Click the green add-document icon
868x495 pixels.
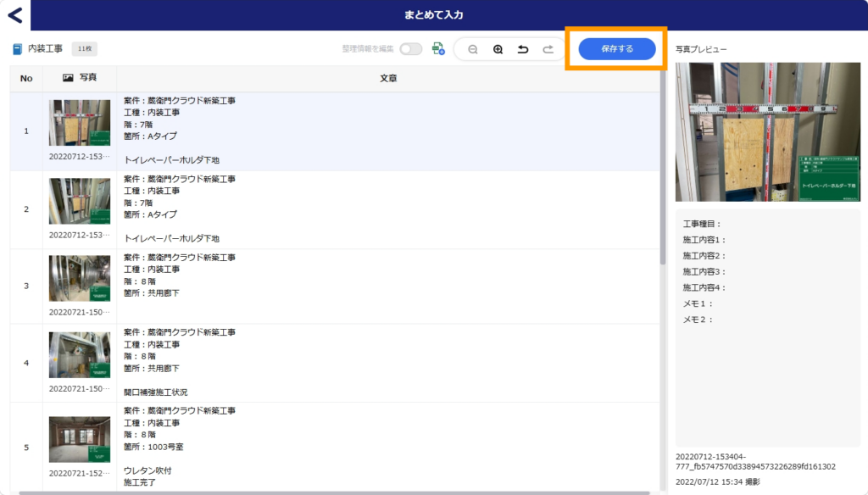(438, 49)
